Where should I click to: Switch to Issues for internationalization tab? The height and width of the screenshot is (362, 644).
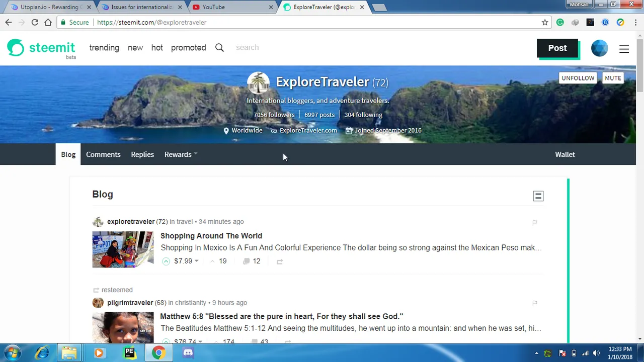click(142, 7)
